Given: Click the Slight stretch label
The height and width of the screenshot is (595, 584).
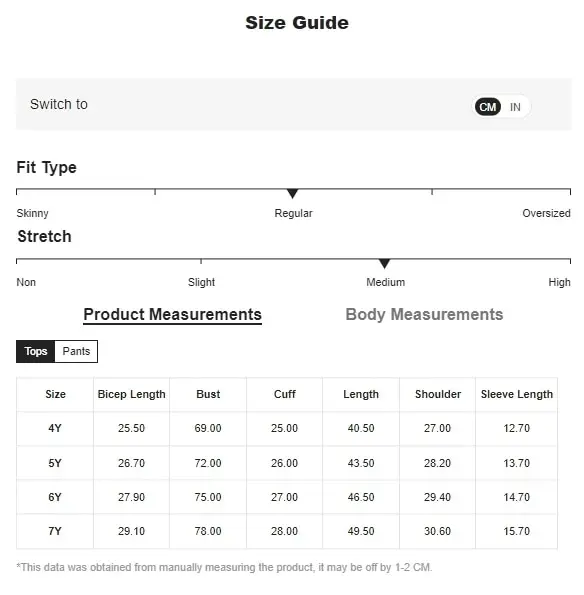Looking at the screenshot, I should tap(201, 282).
